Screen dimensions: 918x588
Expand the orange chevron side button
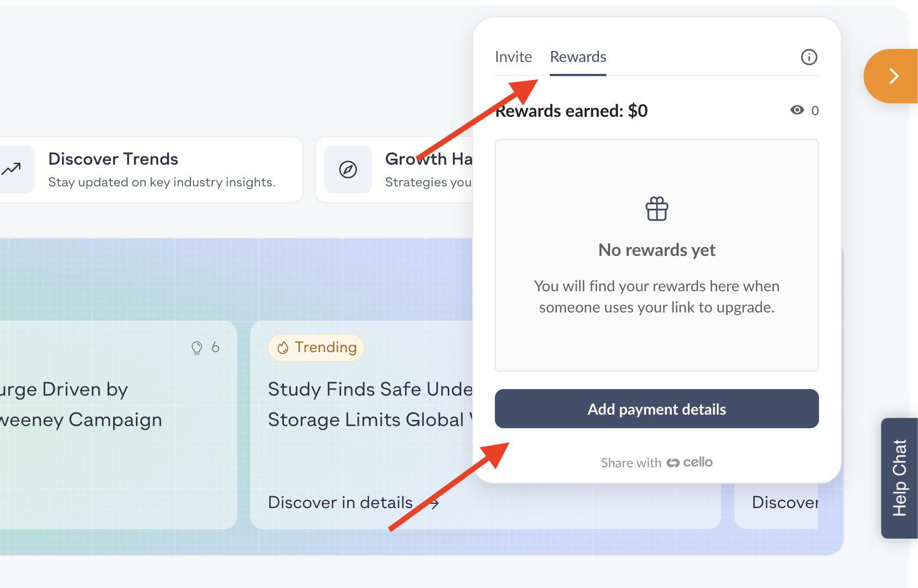(x=892, y=76)
